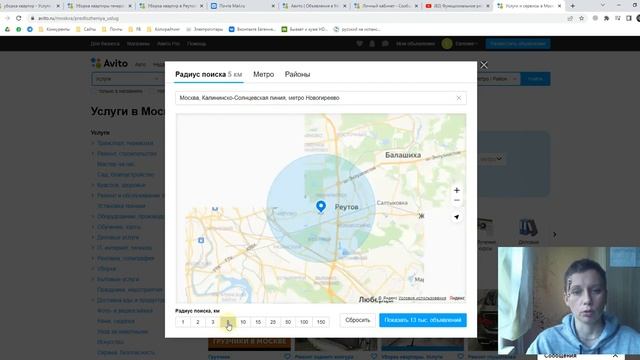
Task: Click the blue location pin on the map
Action: 321,206
